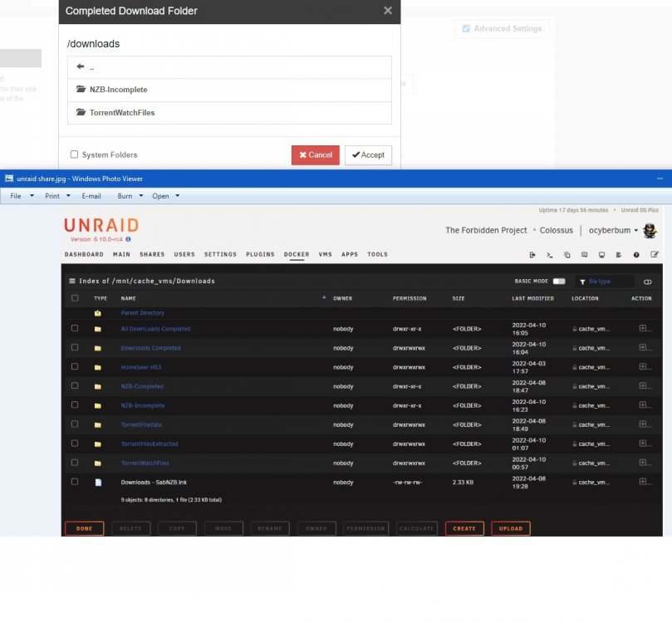Click the folder icon of TorrentWatchFiles in dialog
This screenshot has height=623, width=672.
click(x=81, y=112)
